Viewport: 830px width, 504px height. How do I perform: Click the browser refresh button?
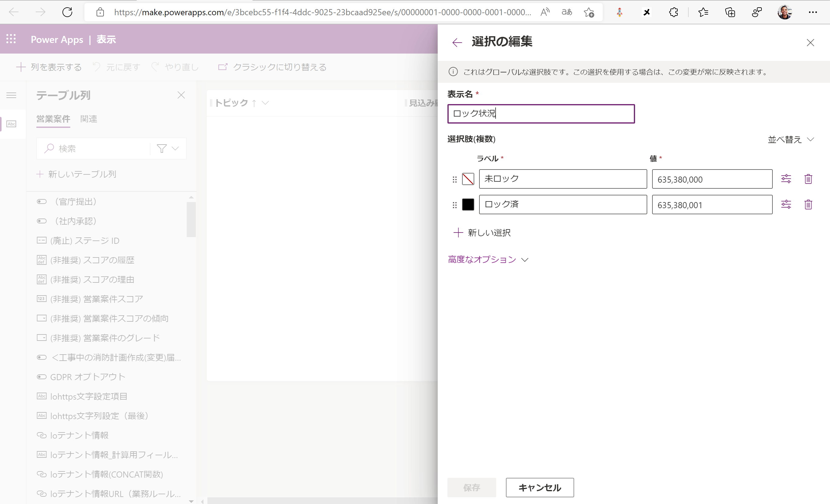[x=67, y=12]
